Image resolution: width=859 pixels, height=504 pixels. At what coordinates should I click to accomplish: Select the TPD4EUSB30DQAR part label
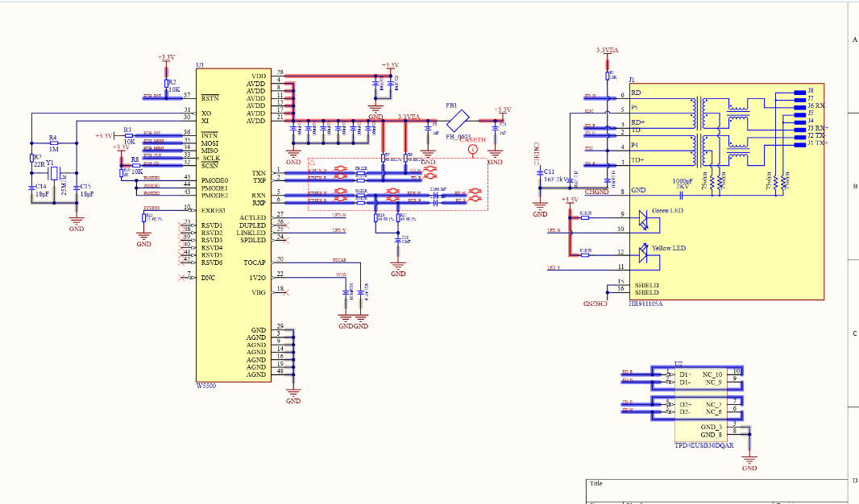[x=704, y=445]
